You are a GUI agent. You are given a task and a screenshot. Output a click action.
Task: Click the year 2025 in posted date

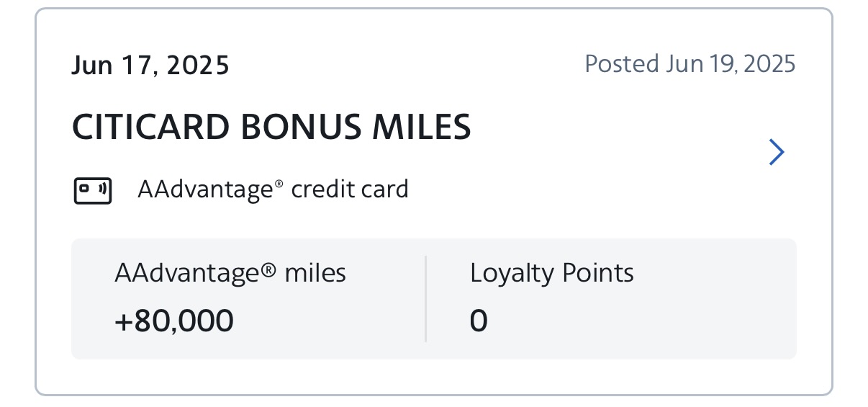(x=770, y=64)
